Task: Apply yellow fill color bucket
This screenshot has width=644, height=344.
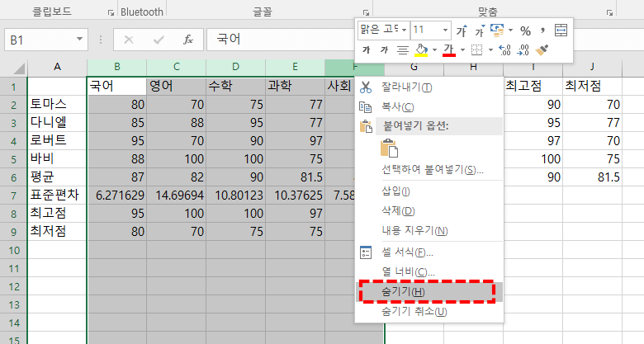Action: [421, 50]
